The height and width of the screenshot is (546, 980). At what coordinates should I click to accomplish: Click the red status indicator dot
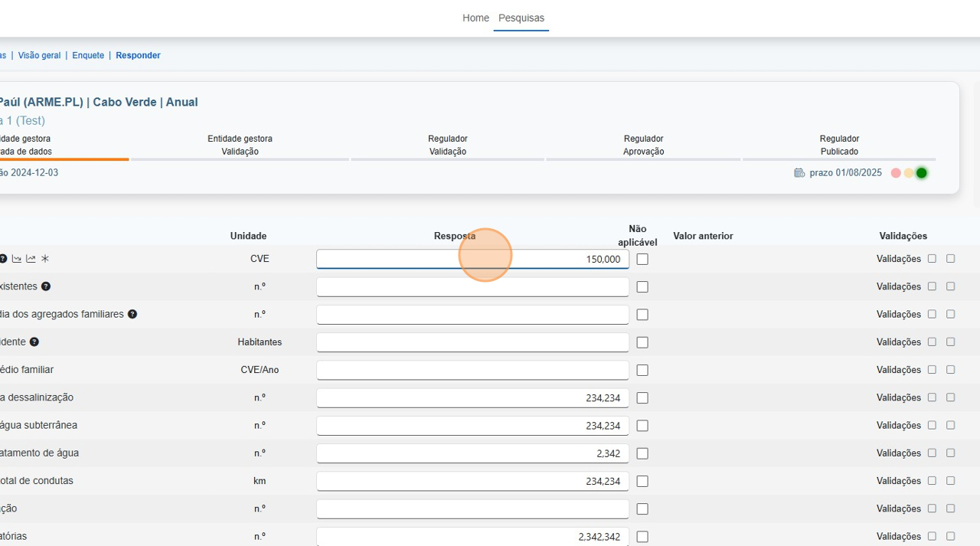point(896,173)
